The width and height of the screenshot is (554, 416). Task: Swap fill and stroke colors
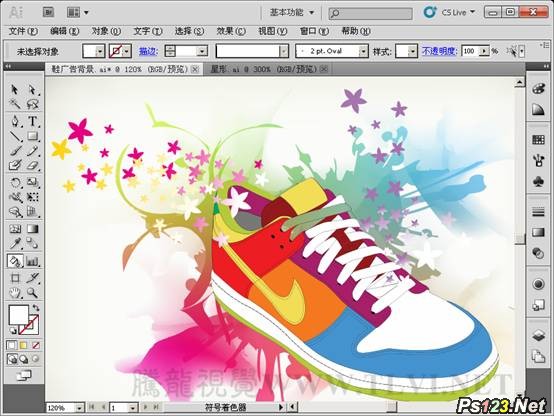pos(36,307)
